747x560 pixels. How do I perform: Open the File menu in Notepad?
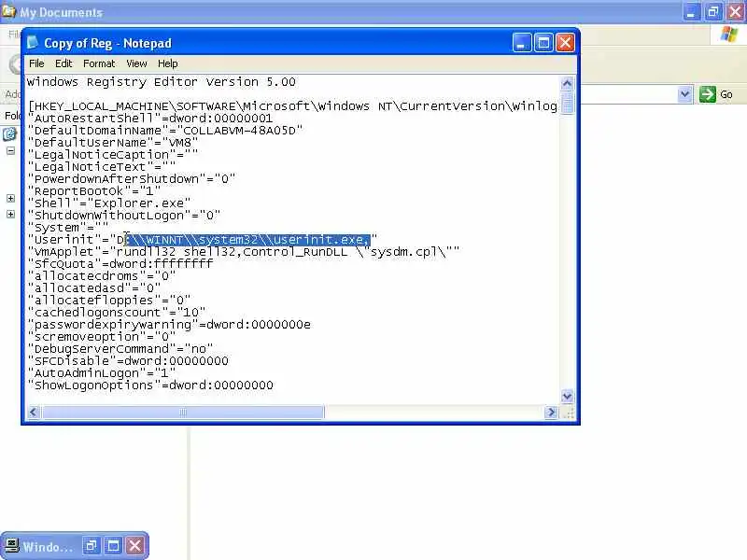(36, 63)
